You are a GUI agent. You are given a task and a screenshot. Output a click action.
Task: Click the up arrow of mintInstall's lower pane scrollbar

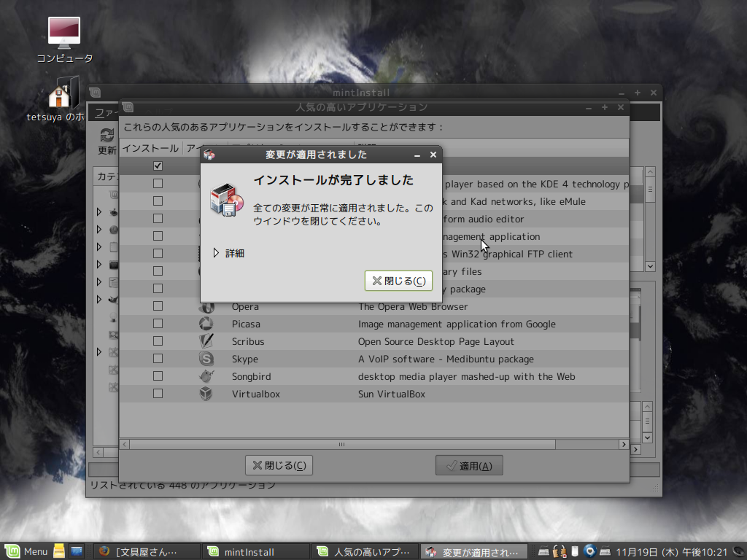pyautogui.click(x=647, y=407)
